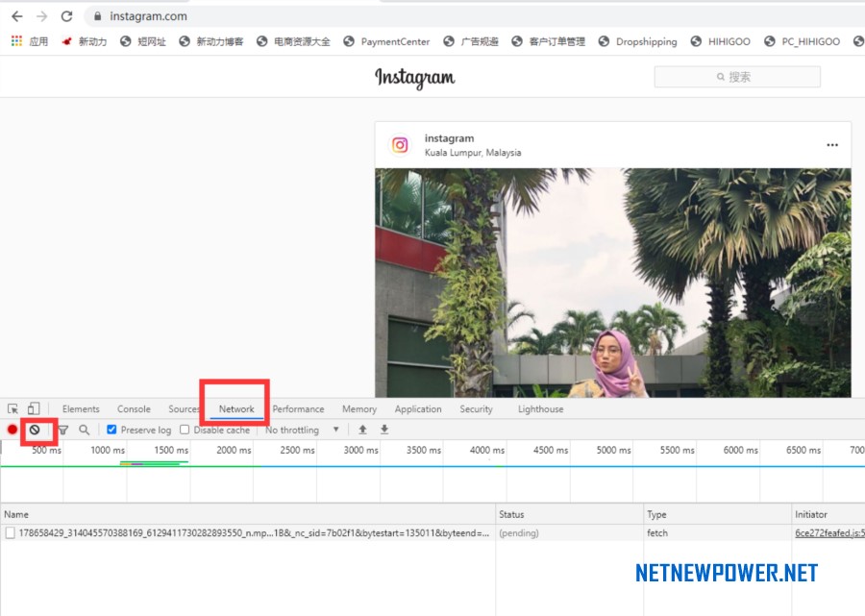
Task: Open the Dropshipping bookmark
Action: click(x=637, y=41)
